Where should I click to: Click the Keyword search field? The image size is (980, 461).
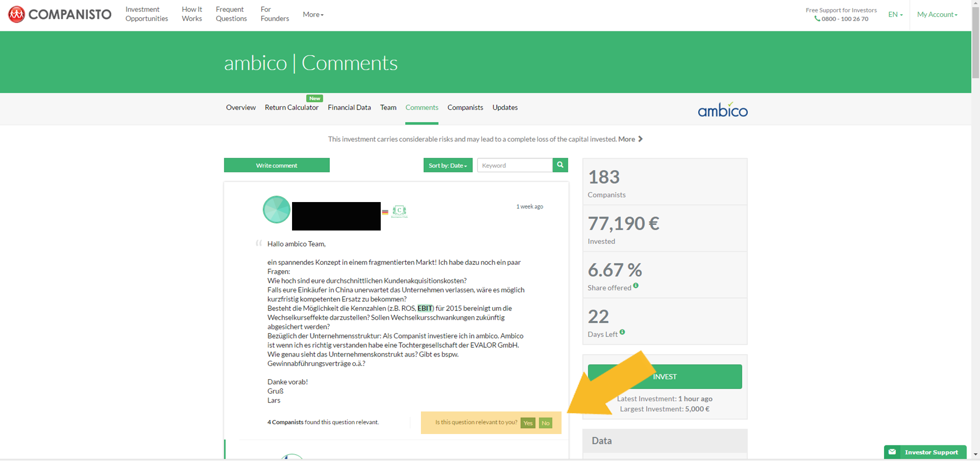(515, 165)
